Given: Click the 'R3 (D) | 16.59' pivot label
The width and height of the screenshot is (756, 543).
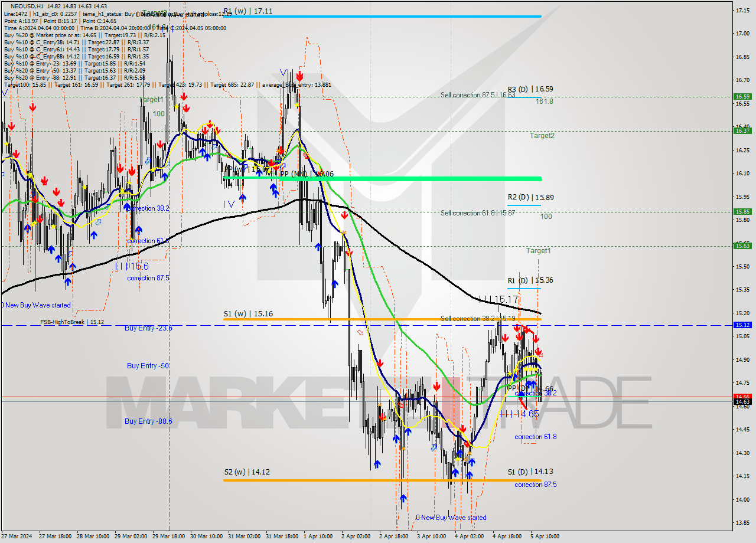Looking at the screenshot, I should 530,89.
